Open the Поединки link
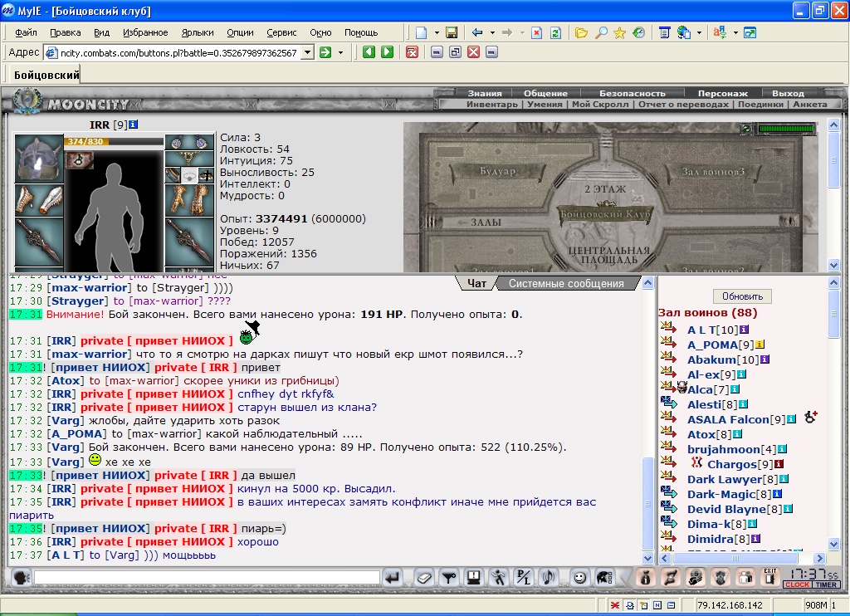The image size is (850, 616). click(x=760, y=104)
